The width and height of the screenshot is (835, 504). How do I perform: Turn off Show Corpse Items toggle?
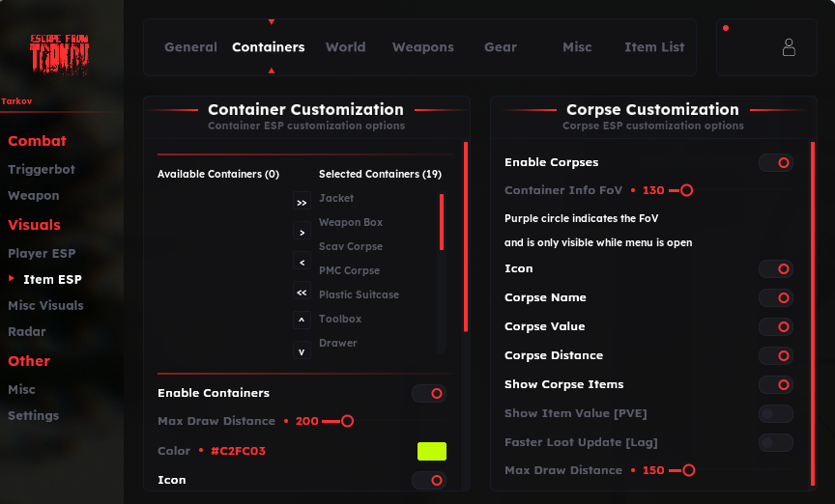775,385
